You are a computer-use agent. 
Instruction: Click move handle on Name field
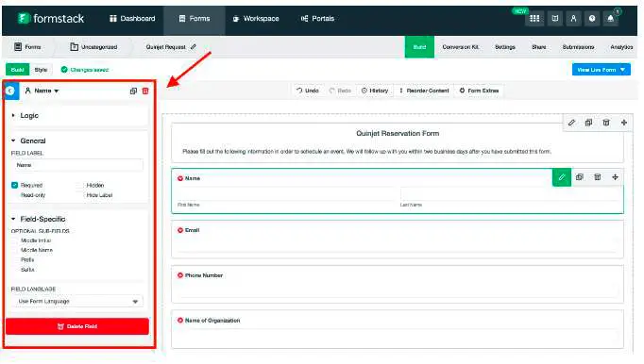click(615, 177)
